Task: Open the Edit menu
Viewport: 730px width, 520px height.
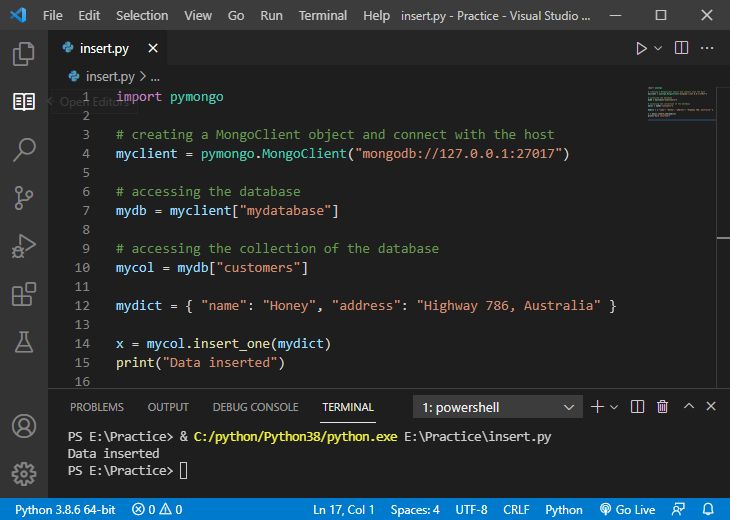Action: tap(89, 15)
